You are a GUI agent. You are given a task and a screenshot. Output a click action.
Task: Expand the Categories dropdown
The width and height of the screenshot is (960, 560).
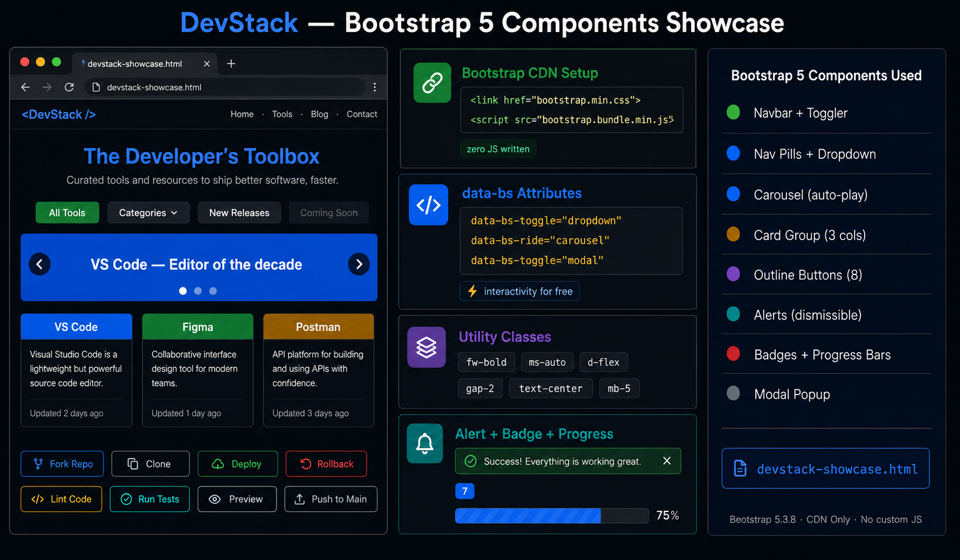point(149,213)
